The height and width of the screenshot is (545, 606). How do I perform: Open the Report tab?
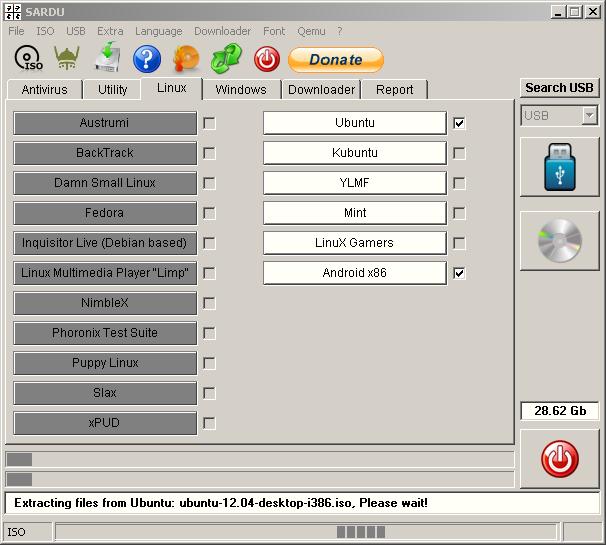394,90
